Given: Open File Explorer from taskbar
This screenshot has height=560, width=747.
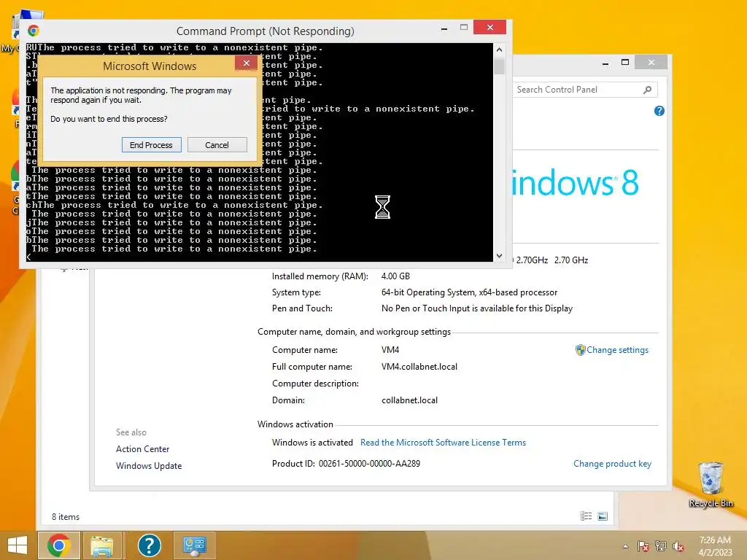Looking at the screenshot, I should click(x=102, y=545).
